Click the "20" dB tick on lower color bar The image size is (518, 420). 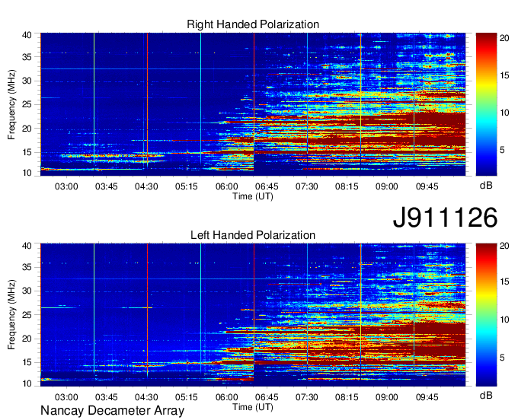click(x=504, y=246)
